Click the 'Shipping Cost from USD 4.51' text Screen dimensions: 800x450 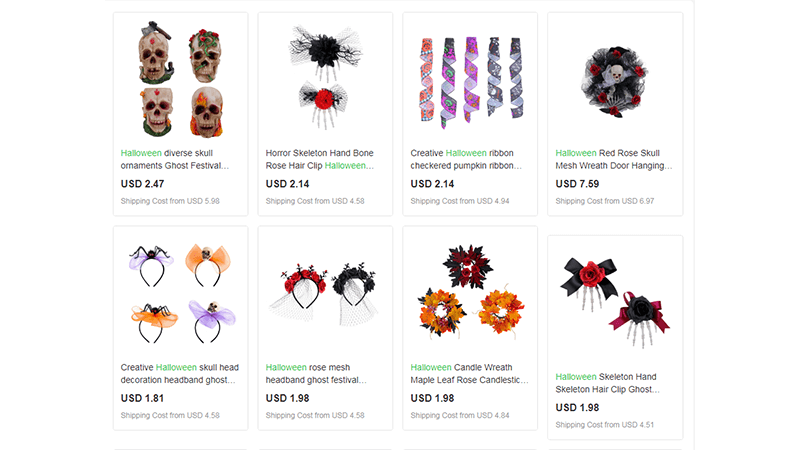(605, 424)
